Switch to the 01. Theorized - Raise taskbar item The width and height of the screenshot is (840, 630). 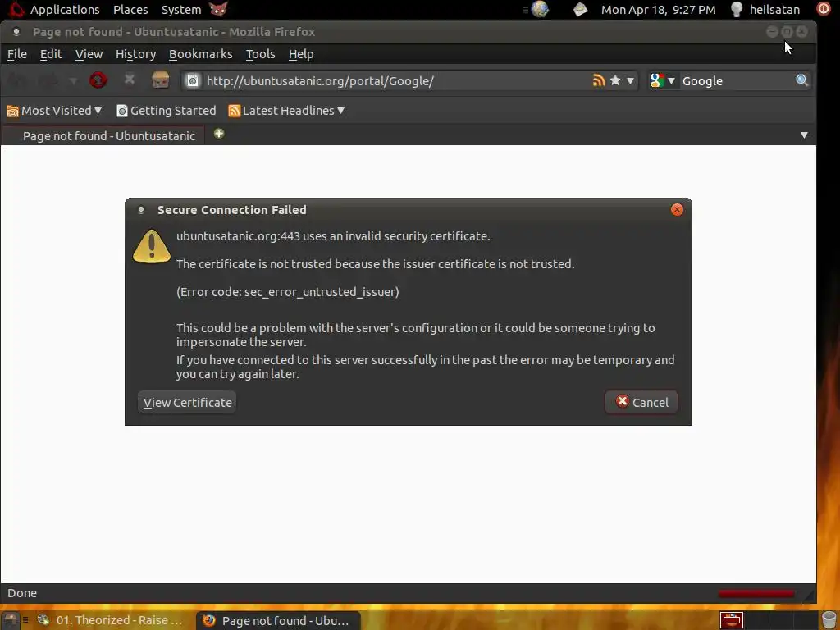tap(110, 620)
